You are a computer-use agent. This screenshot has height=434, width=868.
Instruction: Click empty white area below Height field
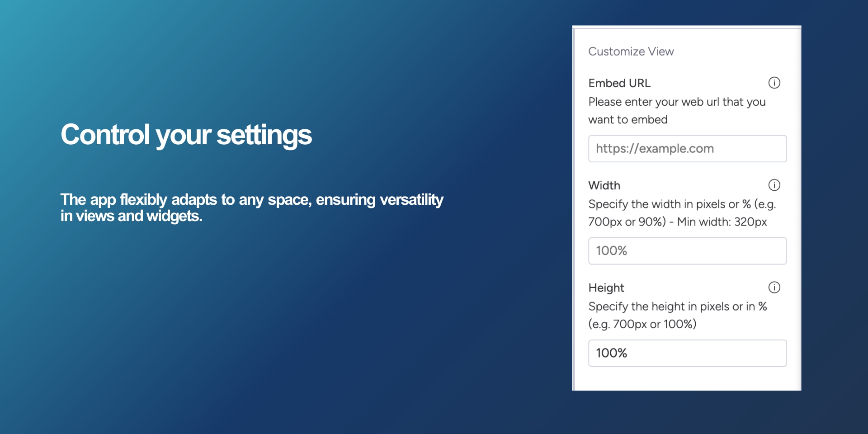(687, 379)
